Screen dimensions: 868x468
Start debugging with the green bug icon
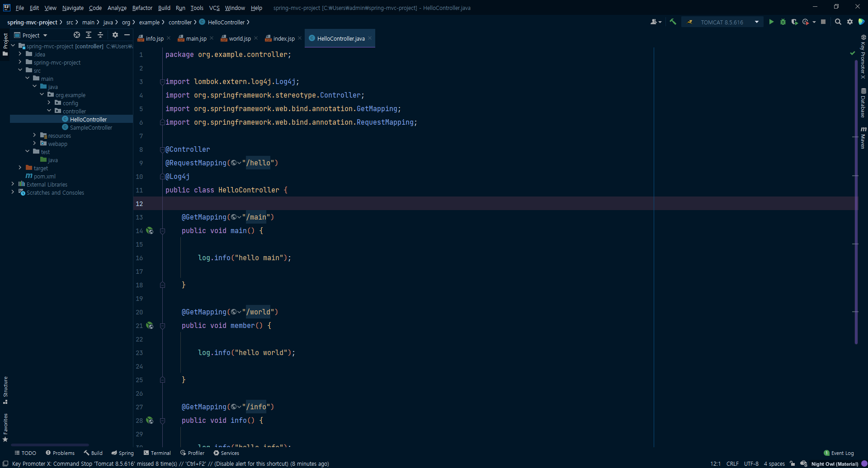[783, 22]
